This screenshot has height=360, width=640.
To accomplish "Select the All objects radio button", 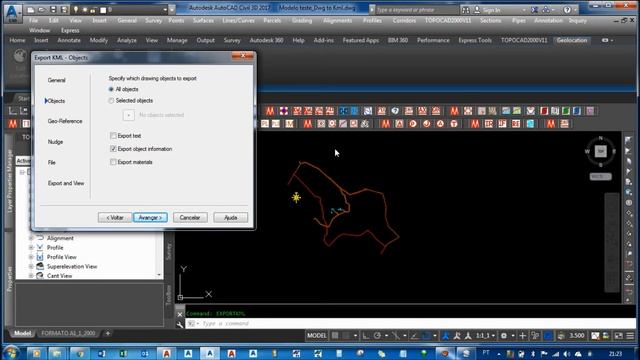I will tap(111, 89).
